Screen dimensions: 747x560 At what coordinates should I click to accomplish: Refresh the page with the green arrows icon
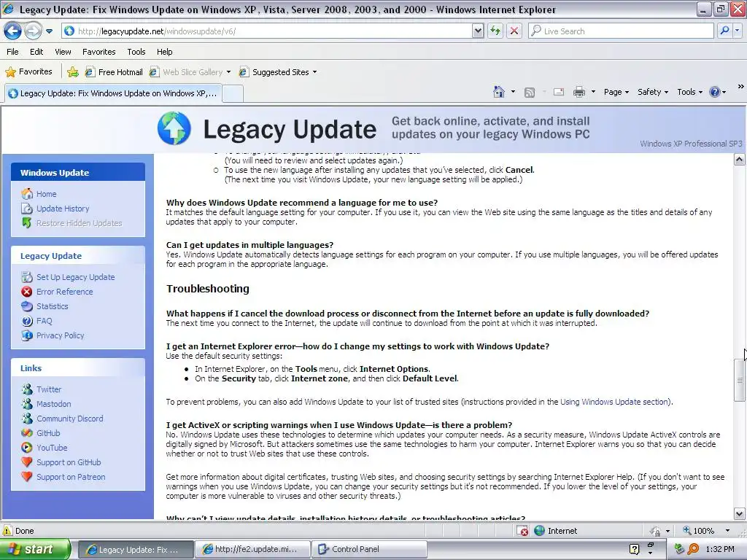495,31
